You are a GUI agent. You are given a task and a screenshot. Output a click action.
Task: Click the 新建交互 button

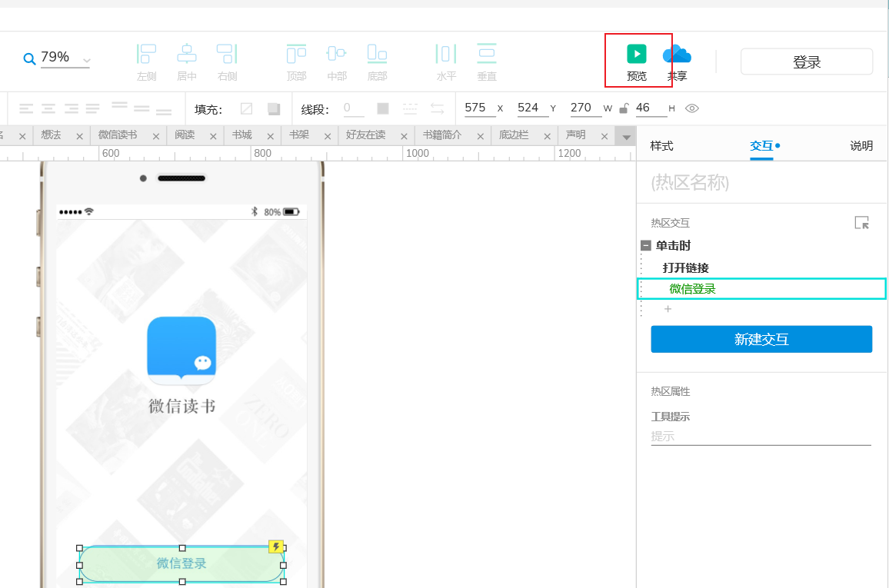point(761,339)
